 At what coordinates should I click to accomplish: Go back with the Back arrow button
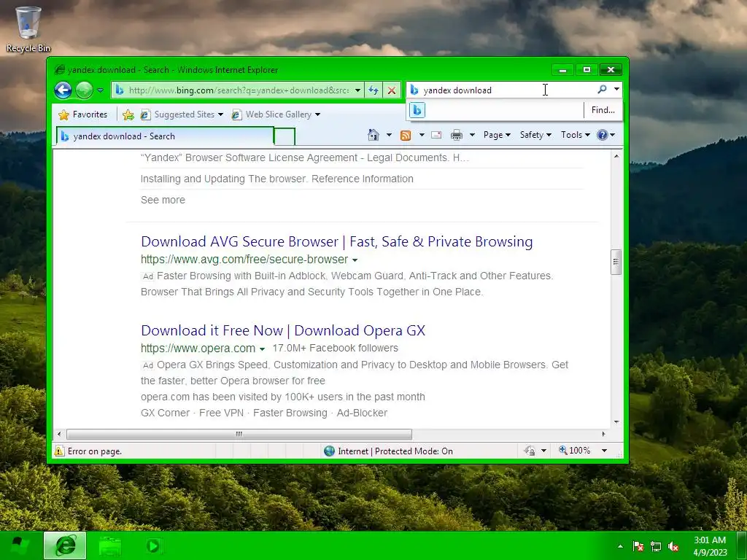coord(63,90)
